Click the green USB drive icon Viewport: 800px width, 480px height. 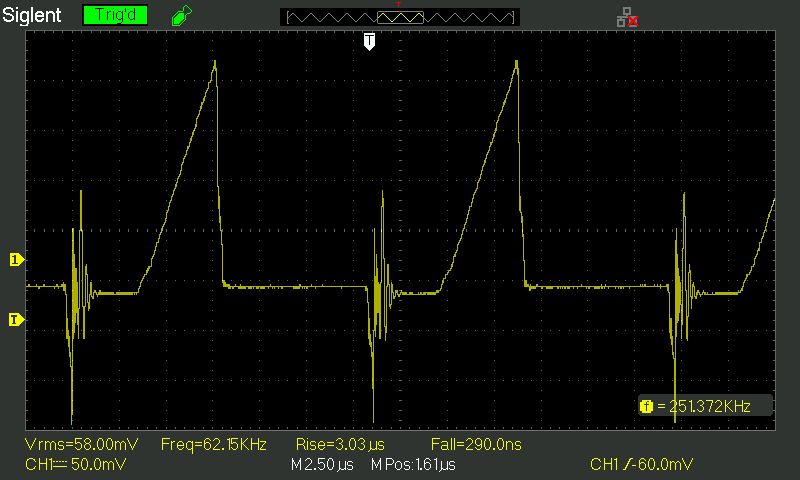[x=182, y=15]
